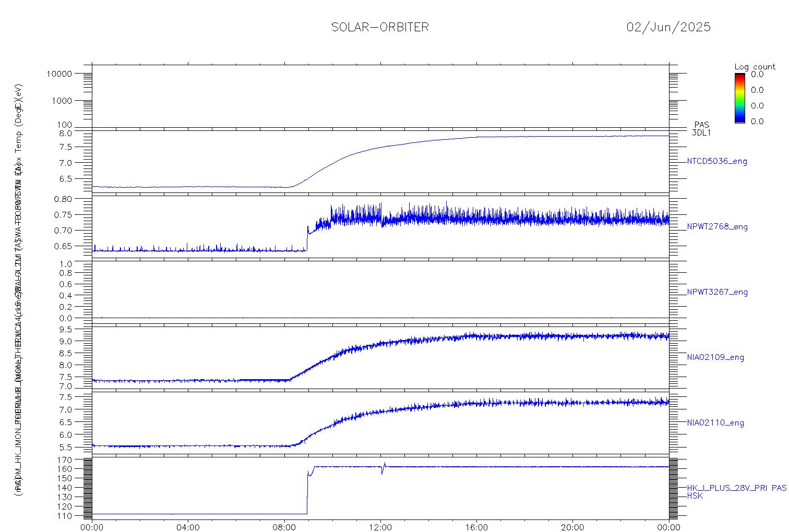The image size is (789, 532).
Task: Select the NIA02110_eng series label
Action: pos(715,423)
